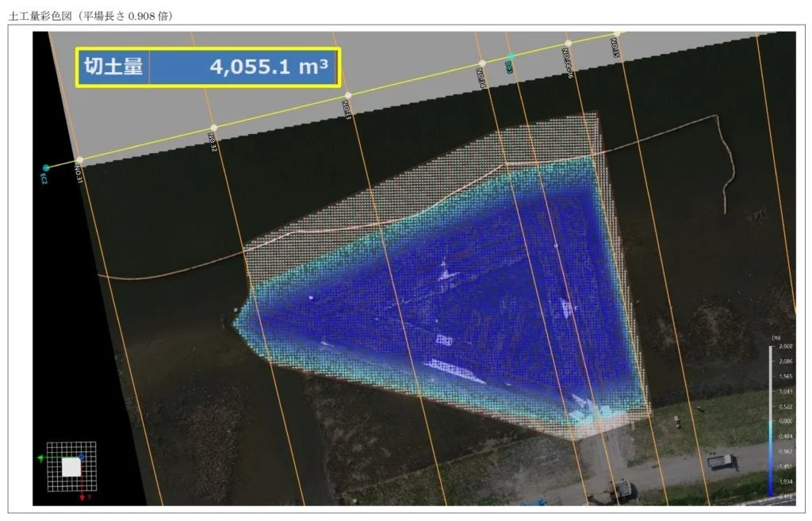The height and width of the screenshot is (521, 812).
Task: Click the green Y axis arrow
Action: [x=41, y=458]
